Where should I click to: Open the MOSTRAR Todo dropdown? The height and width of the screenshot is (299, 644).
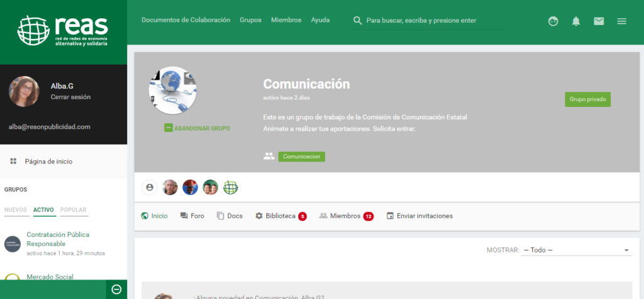(x=575, y=250)
